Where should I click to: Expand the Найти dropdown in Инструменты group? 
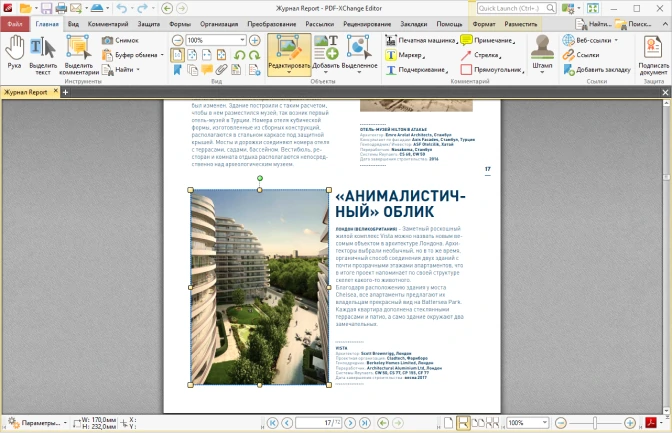point(138,69)
